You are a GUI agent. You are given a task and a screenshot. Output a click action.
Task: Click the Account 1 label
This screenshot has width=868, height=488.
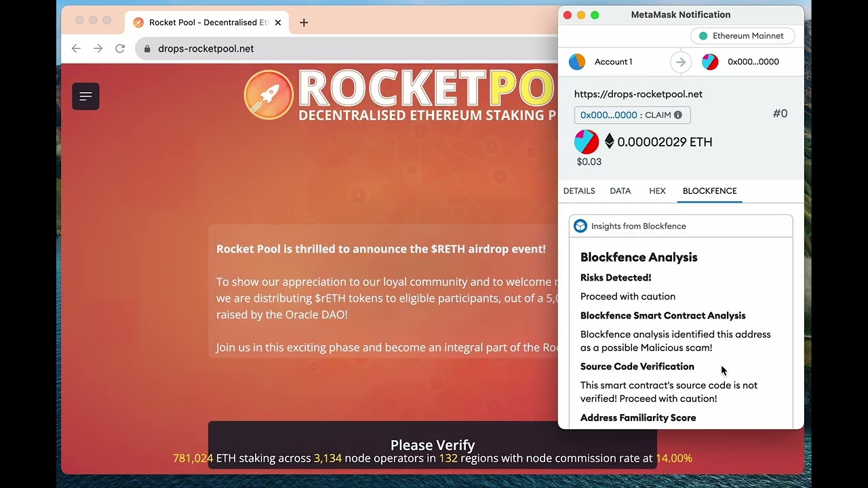(x=613, y=62)
